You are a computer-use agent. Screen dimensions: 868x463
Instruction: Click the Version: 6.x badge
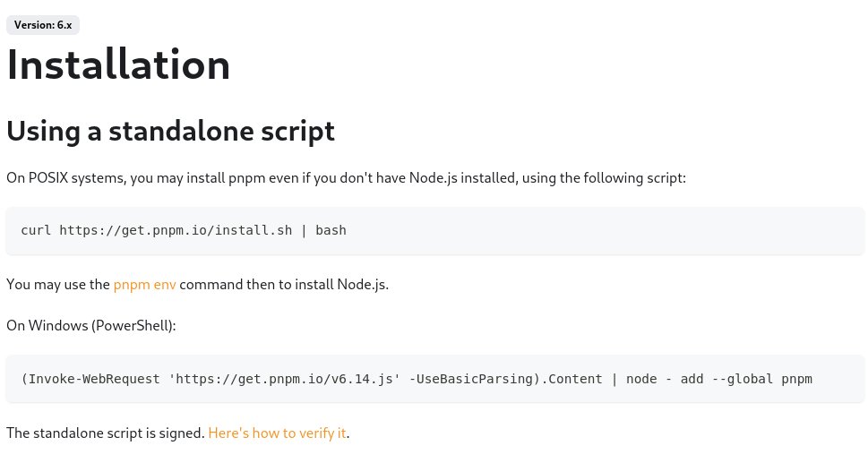(43, 25)
